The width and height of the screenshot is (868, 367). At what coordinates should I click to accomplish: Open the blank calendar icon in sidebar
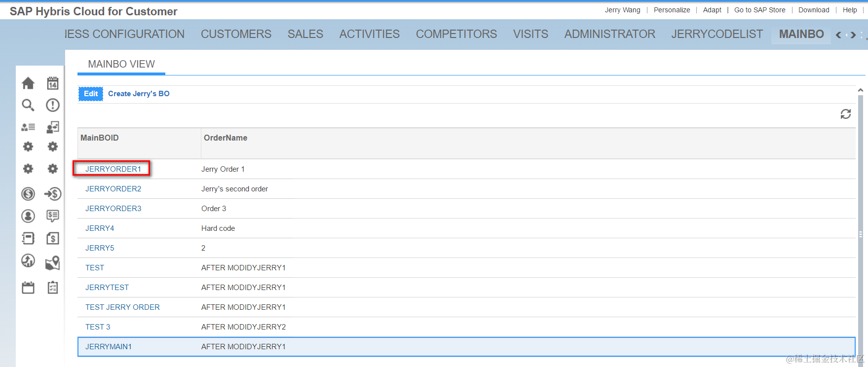click(28, 288)
